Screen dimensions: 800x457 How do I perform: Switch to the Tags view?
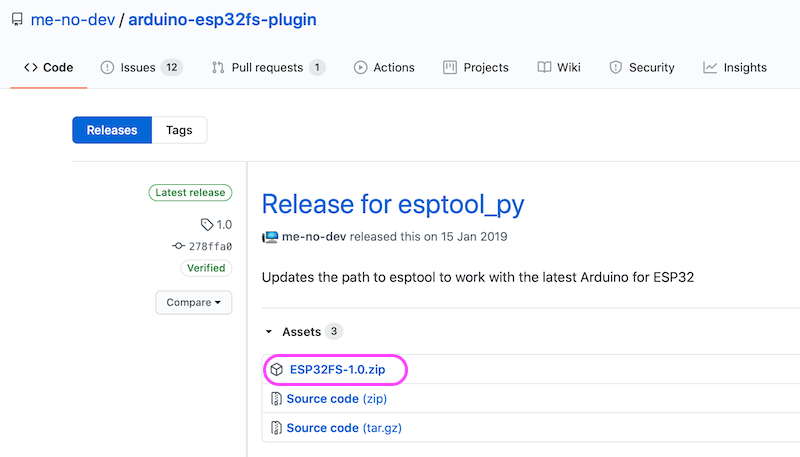pyautogui.click(x=179, y=130)
